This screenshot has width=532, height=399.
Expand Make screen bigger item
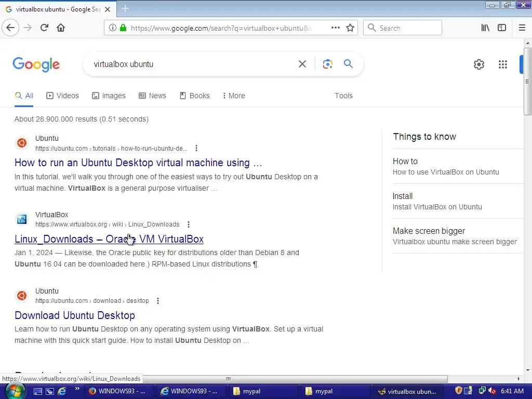pos(457,236)
